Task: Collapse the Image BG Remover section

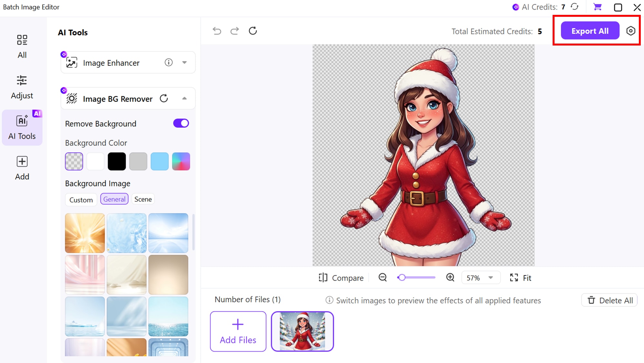Action: click(184, 98)
